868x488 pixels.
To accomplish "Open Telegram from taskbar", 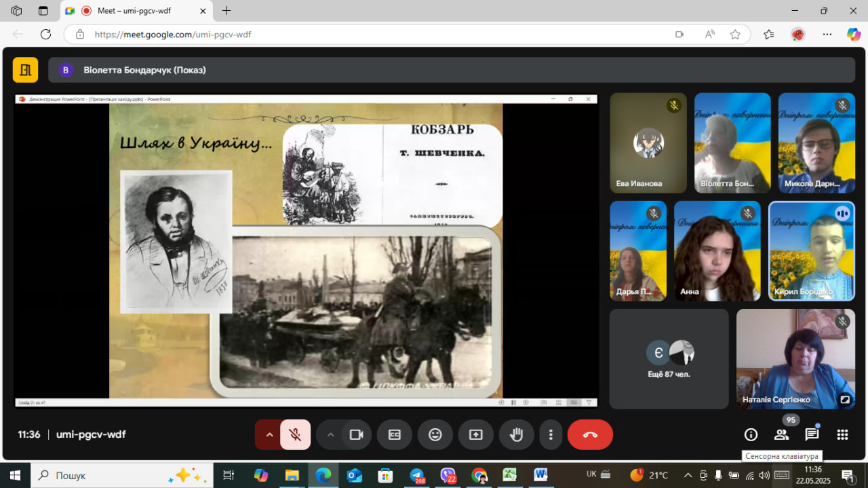I will pos(417,475).
